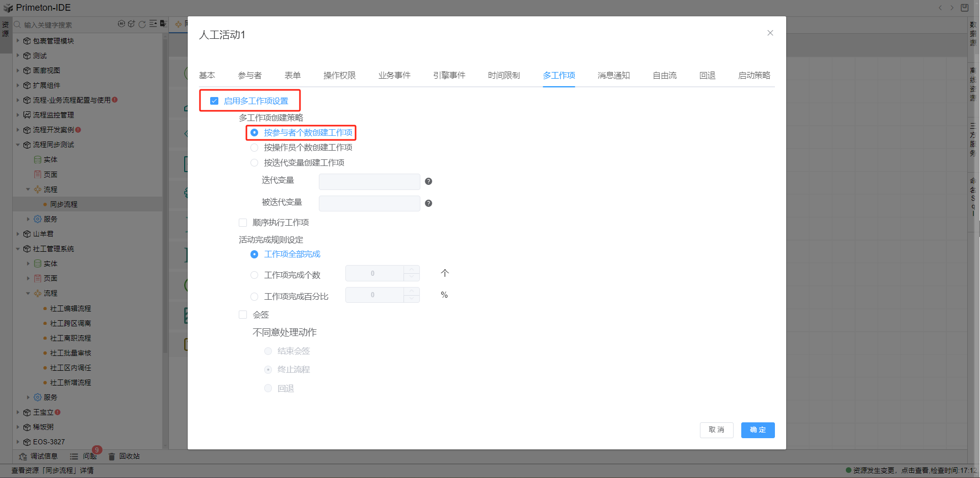Click the collapse-all tree icon
Screen dimensions: 980x478
tap(153, 24)
